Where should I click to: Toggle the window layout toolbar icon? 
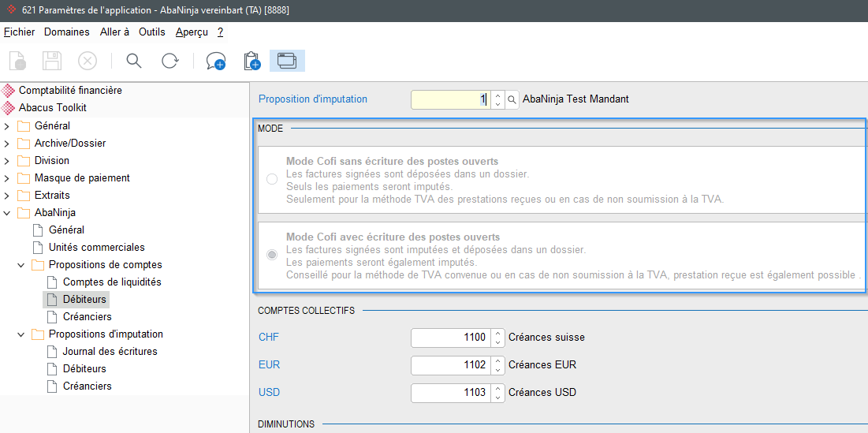[x=287, y=61]
